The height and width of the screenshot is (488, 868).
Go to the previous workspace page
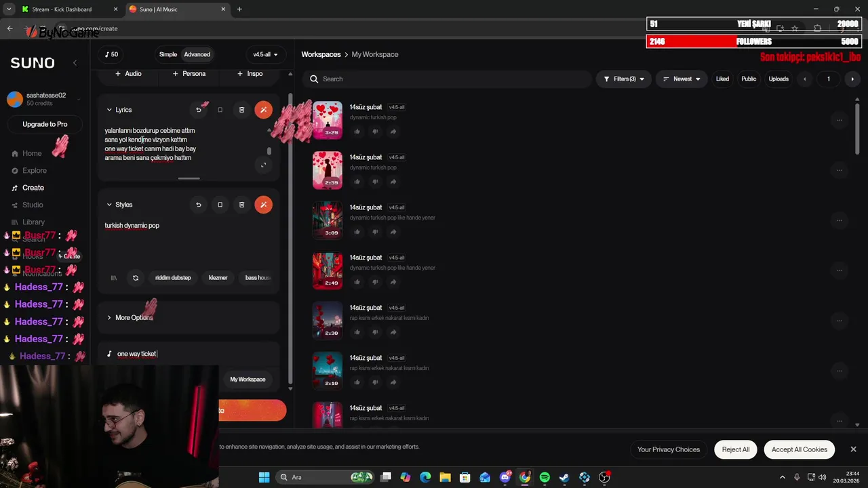[805, 79]
